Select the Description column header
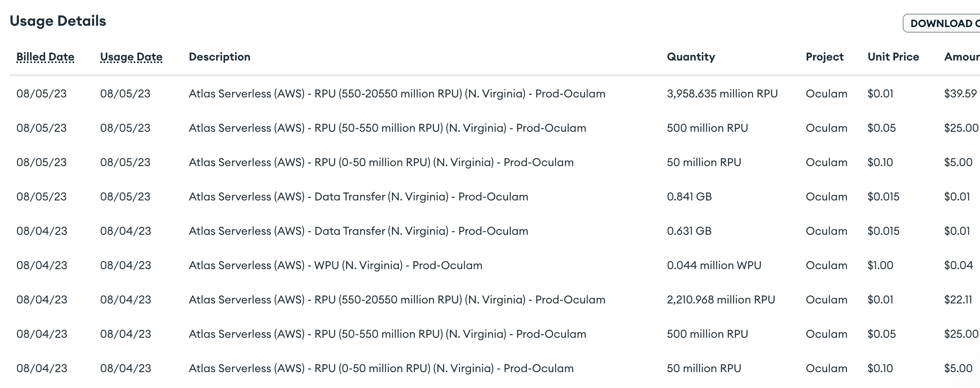 pos(219,57)
